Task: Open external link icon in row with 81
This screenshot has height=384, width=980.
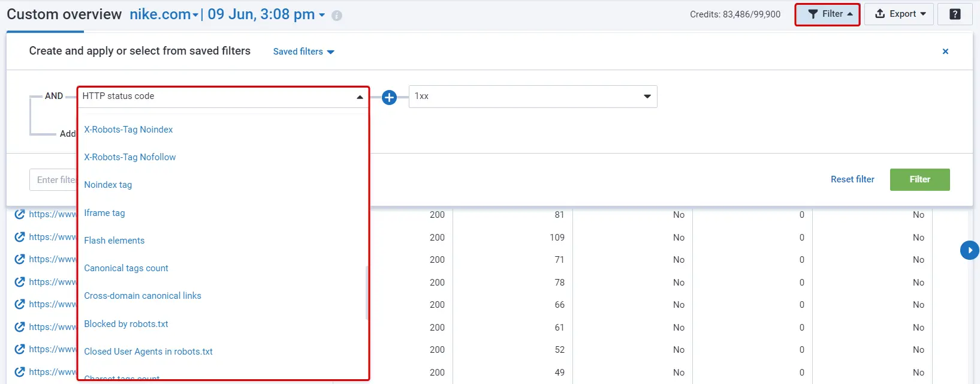Action: [x=20, y=214]
